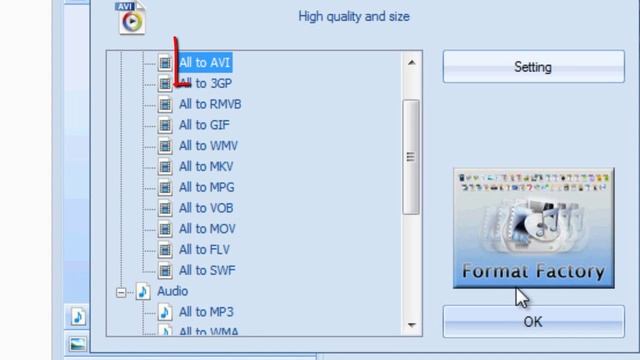
Task: Click the scroll up arrow of format list
Action: coord(411,62)
